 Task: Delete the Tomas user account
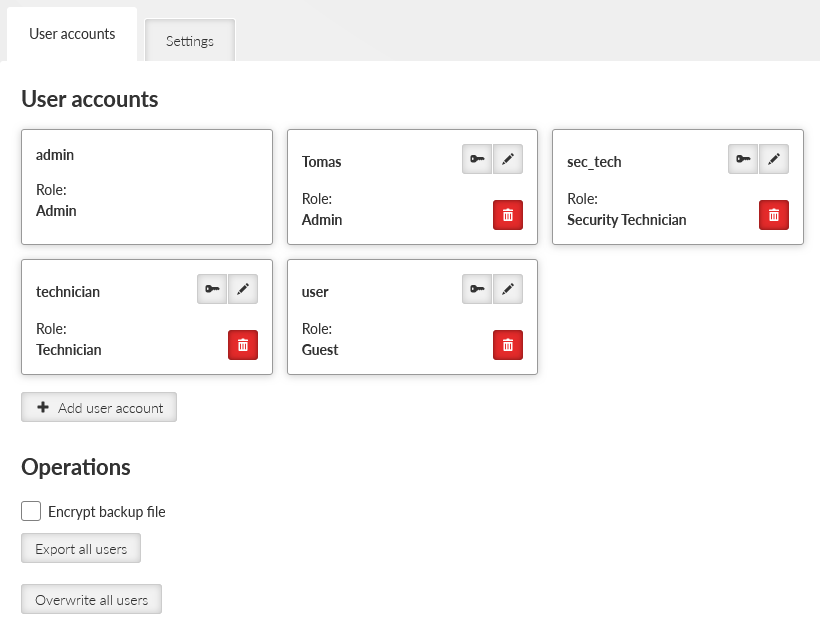[508, 215]
